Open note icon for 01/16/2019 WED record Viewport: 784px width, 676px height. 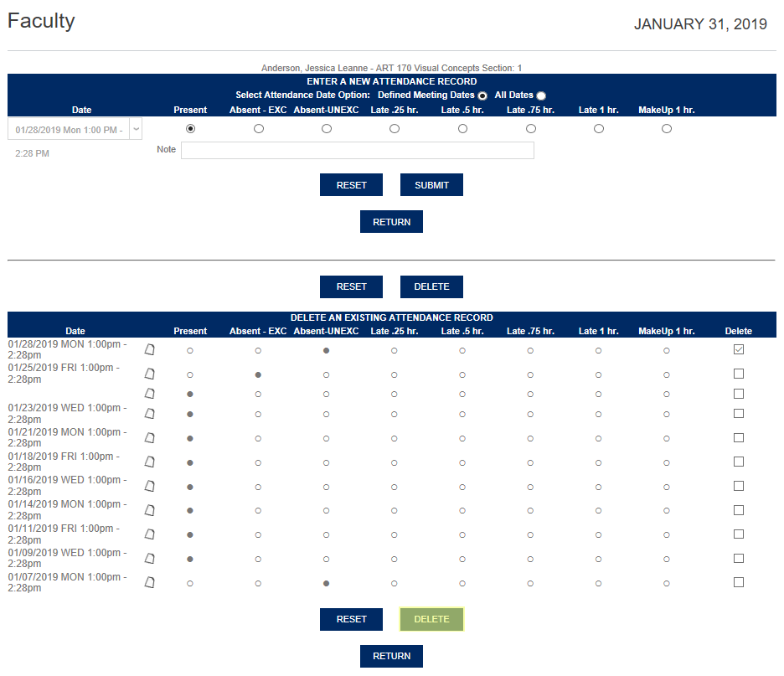pyautogui.click(x=149, y=486)
